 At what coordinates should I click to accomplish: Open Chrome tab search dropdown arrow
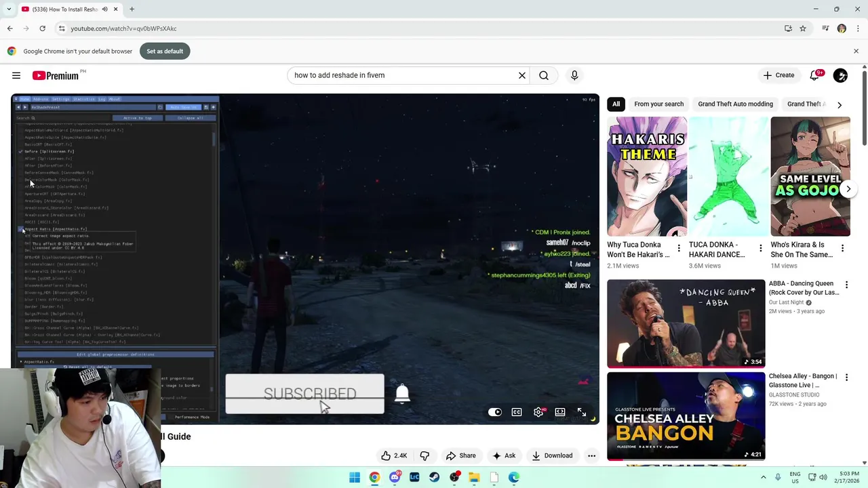click(9, 9)
